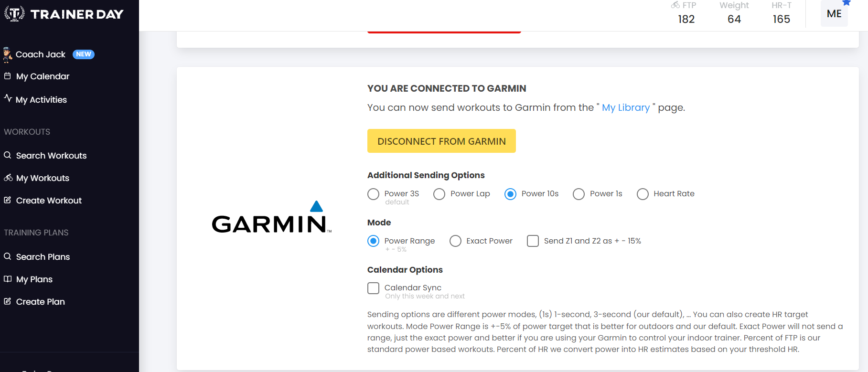
Task: Enable Send Z1 and Z2 as +-15%
Action: point(533,241)
